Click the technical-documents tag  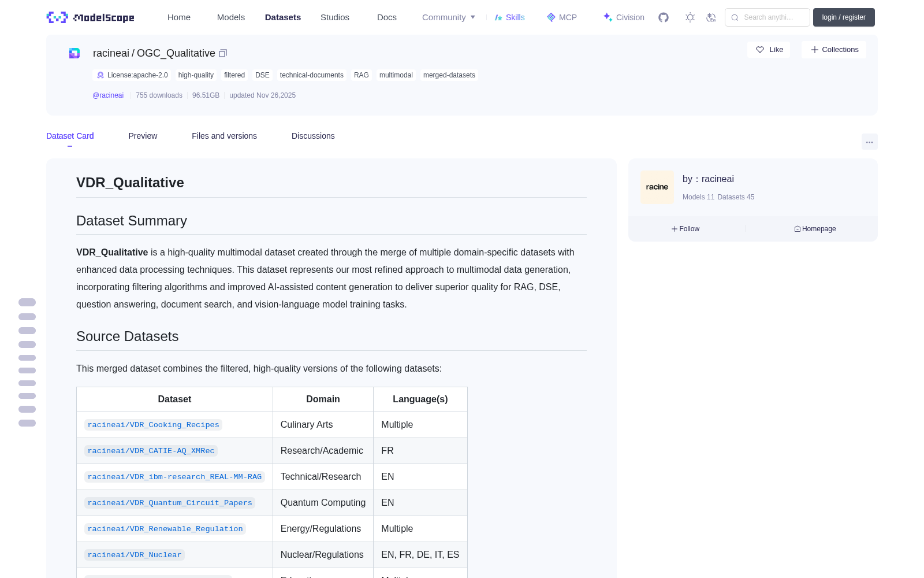[312, 75]
